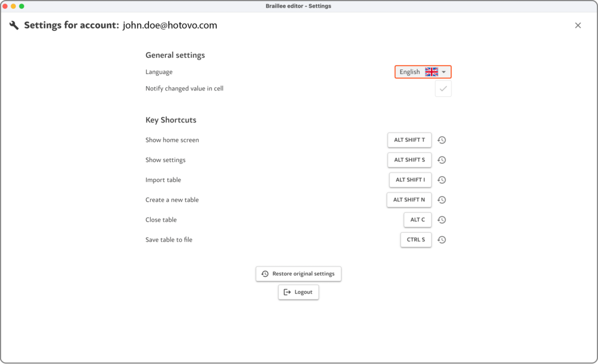The width and height of the screenshot is (598, 364).
Task: Click the CTRL S shortcut for saving tables
Action: click(x=416, y=239)
